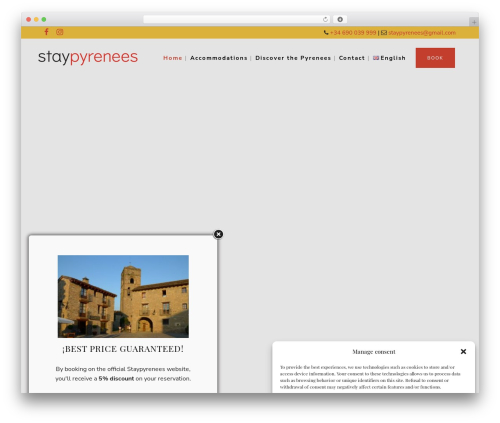The width and height of the screenshot is (500, 423).
Task: Open a new browser tab
Action: point(474,22)
